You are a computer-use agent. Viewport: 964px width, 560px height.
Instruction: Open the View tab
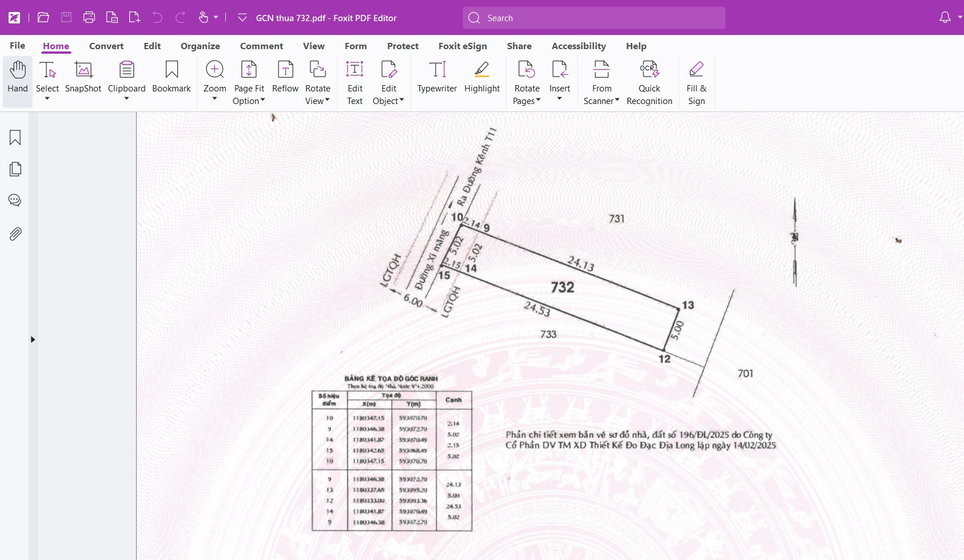[x=314, y=46]
